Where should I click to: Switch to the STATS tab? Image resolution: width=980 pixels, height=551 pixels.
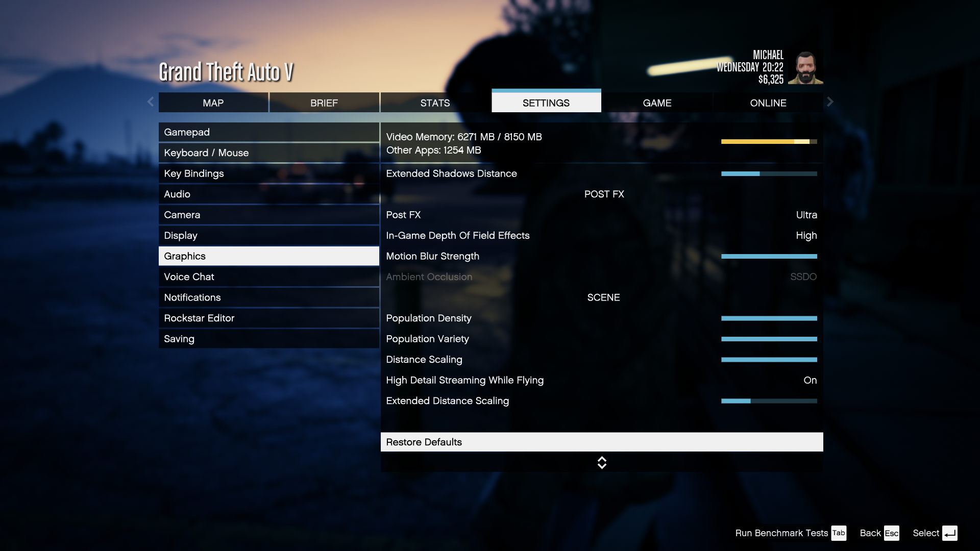click(435, 103)
